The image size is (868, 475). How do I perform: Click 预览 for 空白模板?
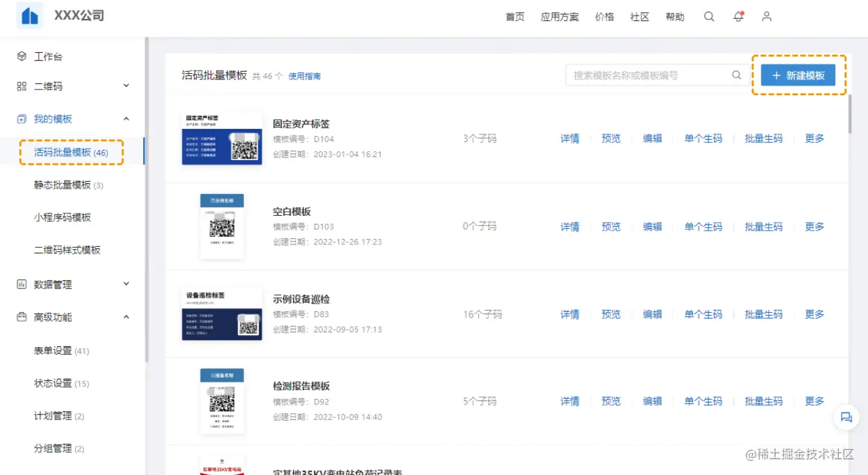(x=611, y=227)
